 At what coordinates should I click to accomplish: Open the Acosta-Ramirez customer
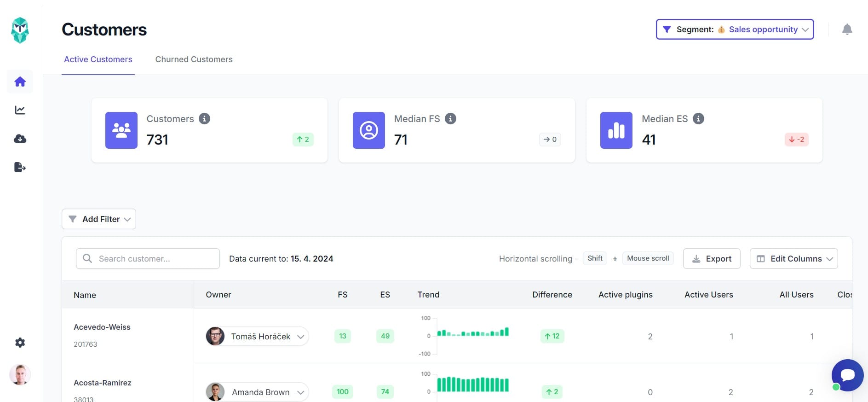tap(103, 383)
